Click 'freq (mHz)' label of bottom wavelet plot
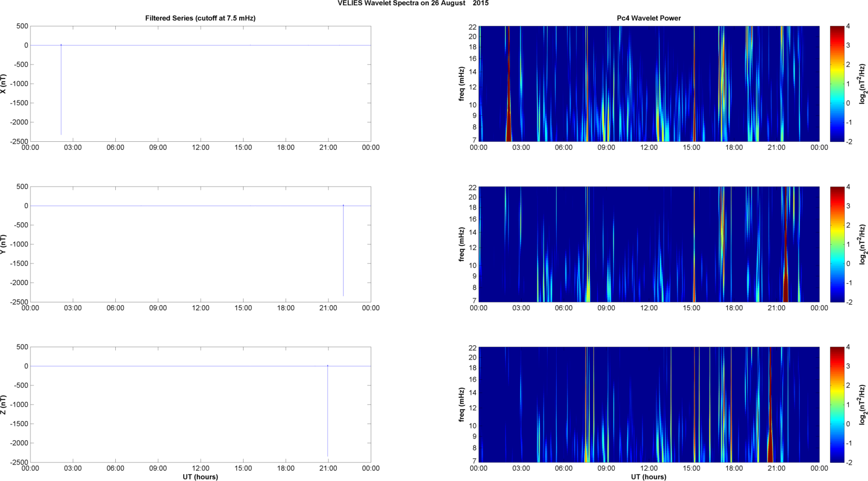Viewport: 868px width, 481px height. coord(462,405)
